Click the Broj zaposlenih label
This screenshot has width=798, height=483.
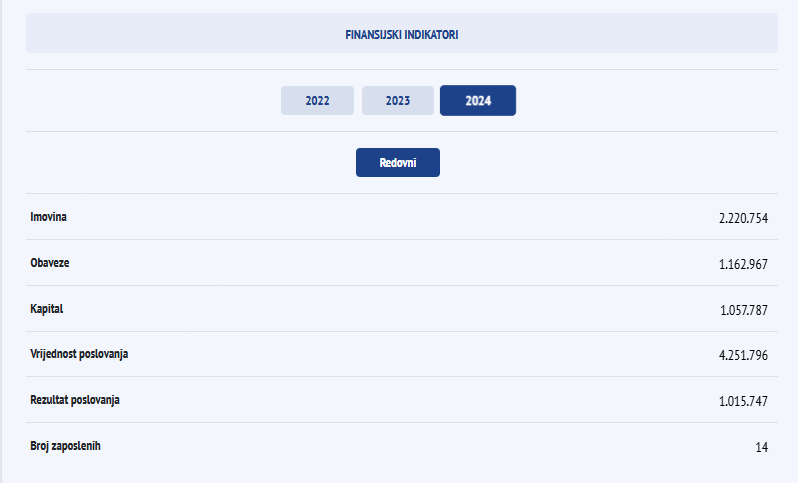[x=66, y=445]
